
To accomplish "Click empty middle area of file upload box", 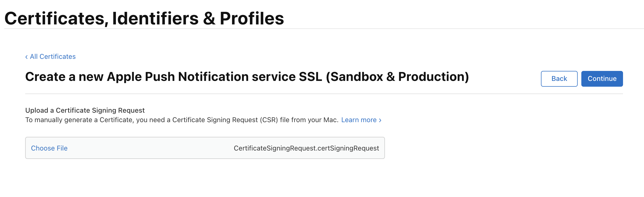I will click(x=151, y=148).
